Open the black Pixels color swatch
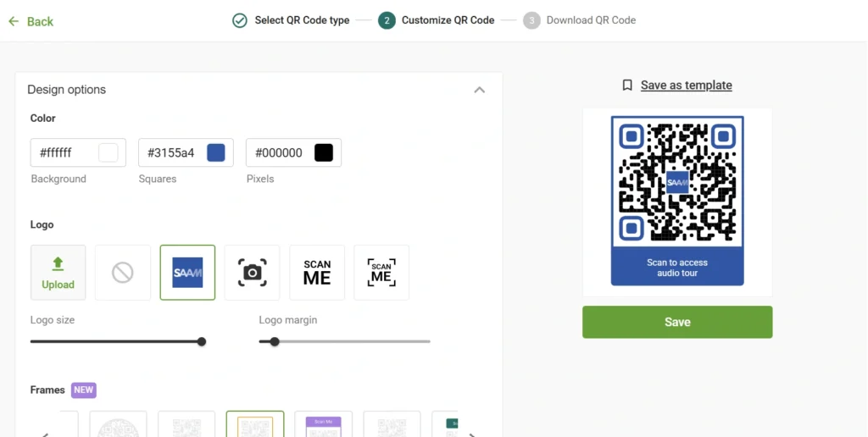Viewport: 868px width, 437px height. click(x=324, y=153)
